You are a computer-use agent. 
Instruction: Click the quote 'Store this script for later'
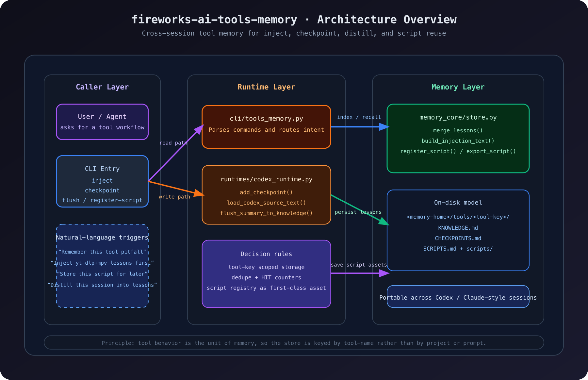point(102,274)
